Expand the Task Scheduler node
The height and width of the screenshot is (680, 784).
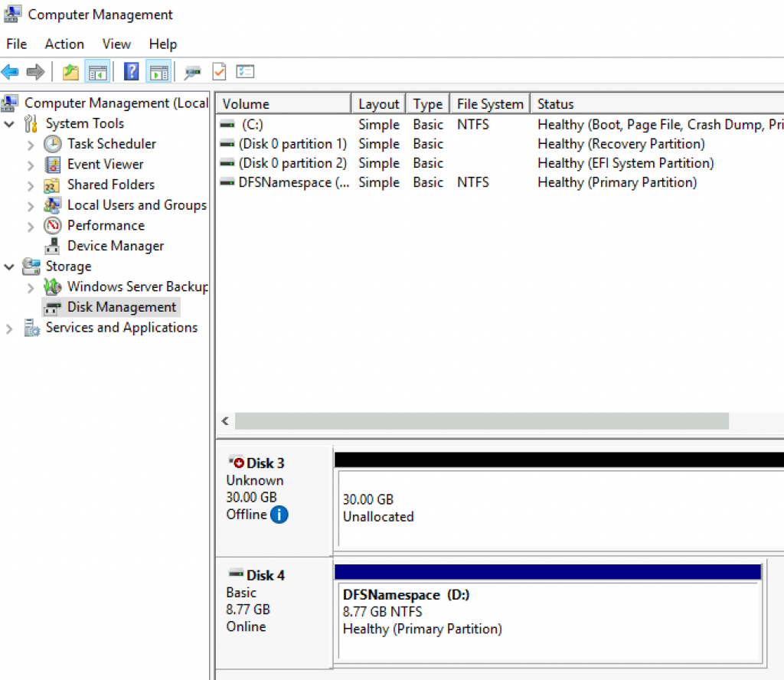coord(31,145)
